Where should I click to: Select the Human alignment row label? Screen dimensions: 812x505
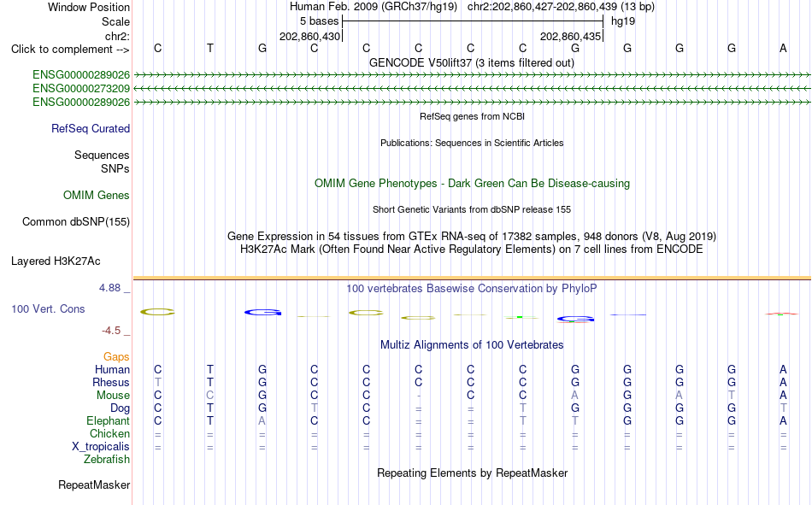pyautogui.click(x=112, y=369)
